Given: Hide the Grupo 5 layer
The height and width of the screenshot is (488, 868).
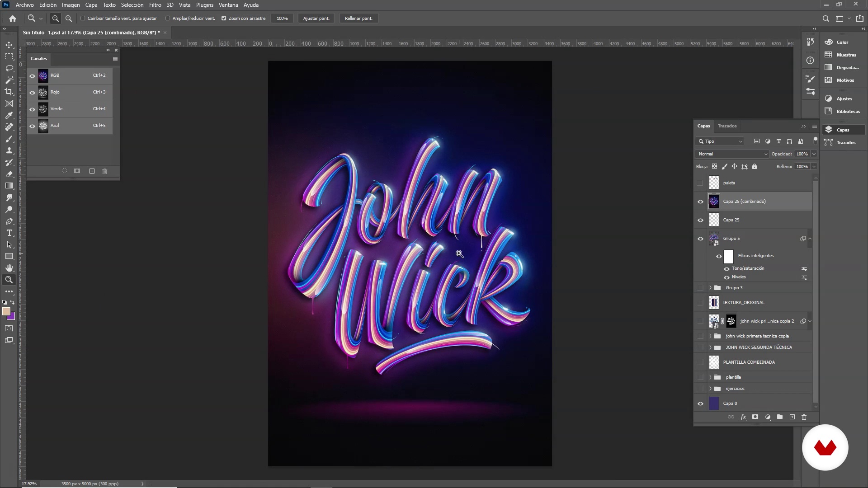Looking at the screenshot, I should 700,239.
